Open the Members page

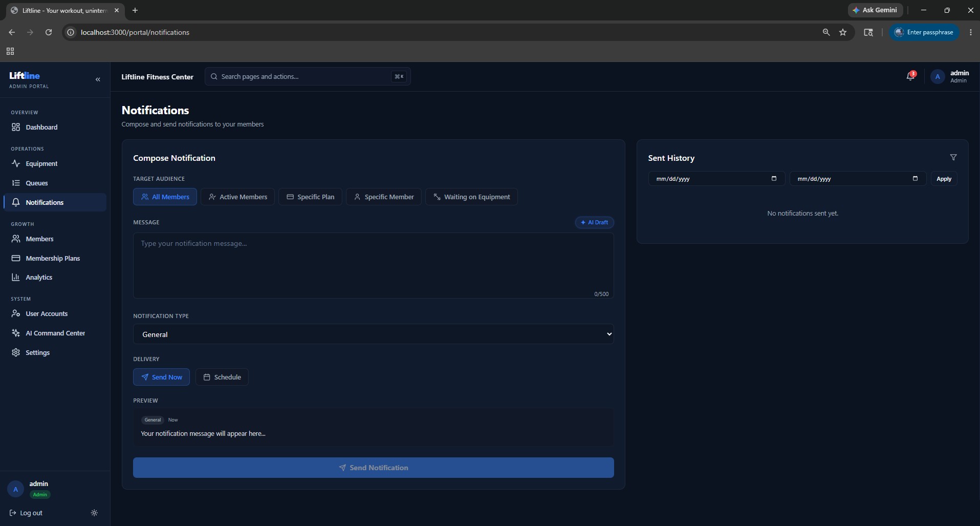pyautogui.click(x=55, y=239)
